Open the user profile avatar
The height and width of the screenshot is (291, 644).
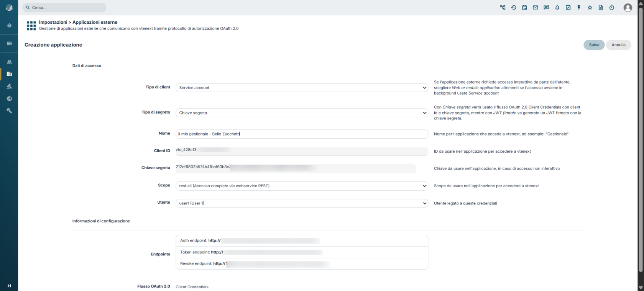tap(628, 8)
